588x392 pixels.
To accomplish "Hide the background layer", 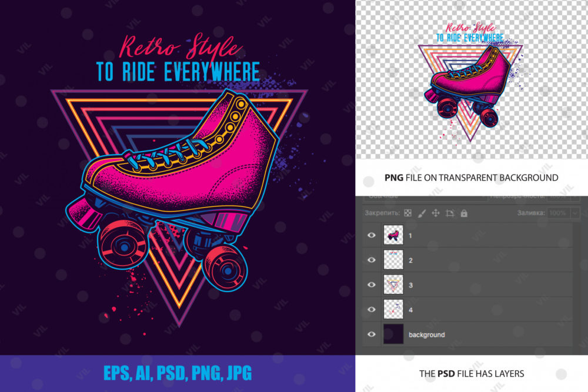I will click(371, 334).
